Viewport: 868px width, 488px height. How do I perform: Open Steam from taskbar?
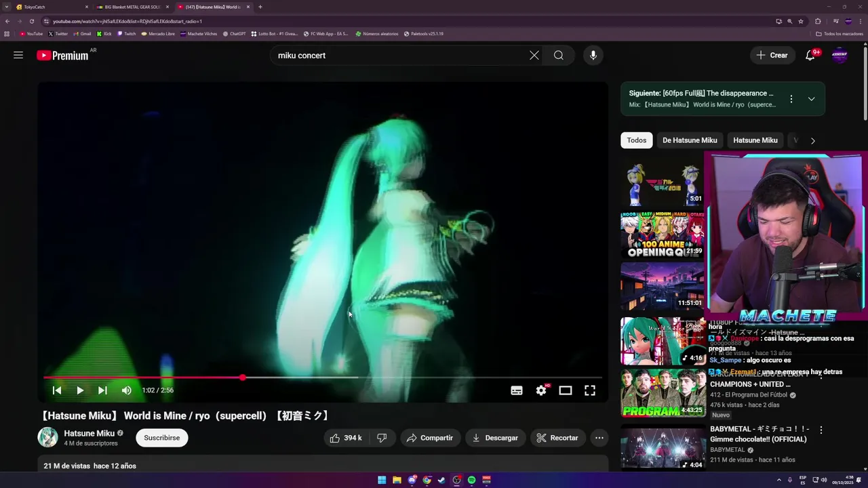[441, 480]
